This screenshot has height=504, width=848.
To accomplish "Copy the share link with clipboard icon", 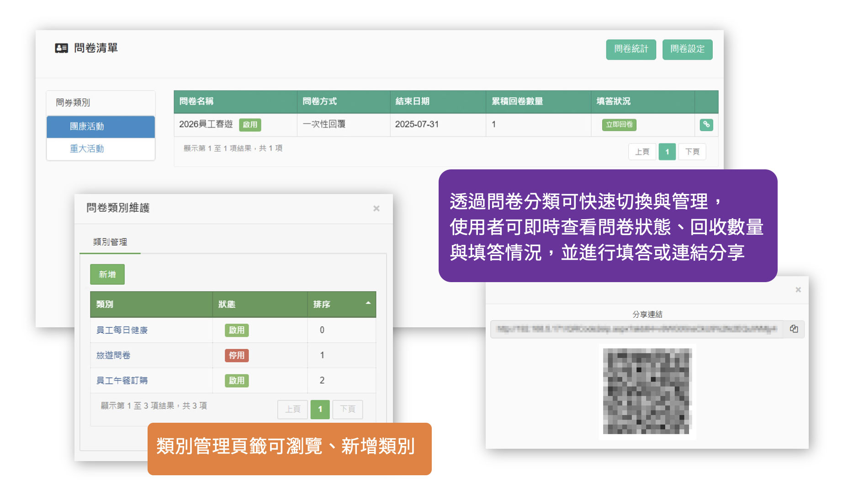I will tap(794, 329).
